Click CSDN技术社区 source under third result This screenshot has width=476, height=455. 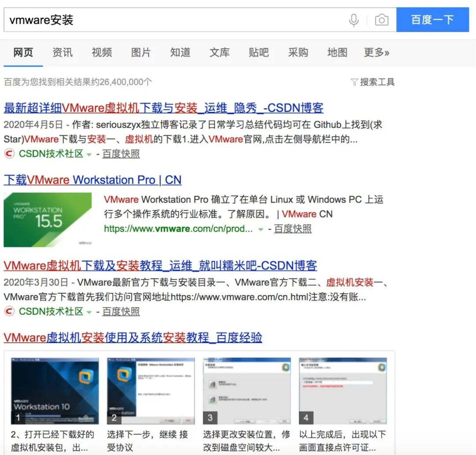coord(51,311)
